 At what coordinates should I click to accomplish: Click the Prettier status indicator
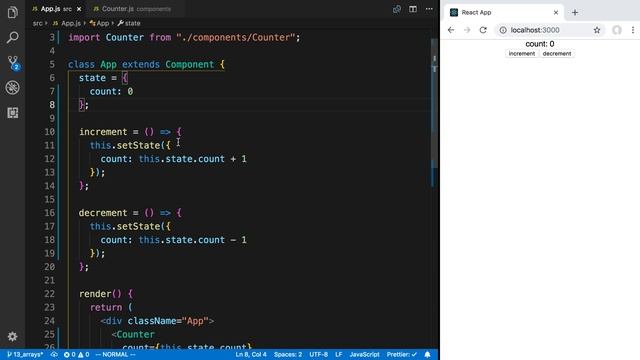pyautogui.click(x=402, y=354)
